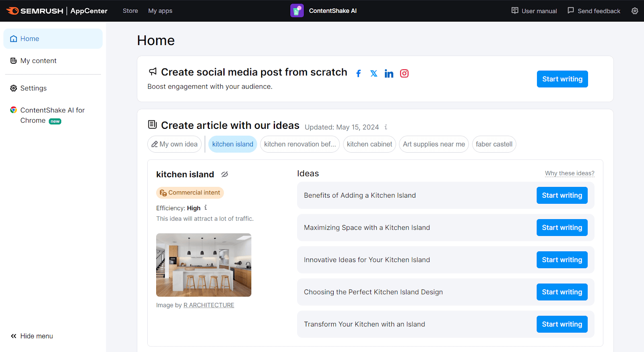Viewport: 644px width, 352px height.
Task: Open ContentShake AI for Chrome link
Action: pos(53,115)
